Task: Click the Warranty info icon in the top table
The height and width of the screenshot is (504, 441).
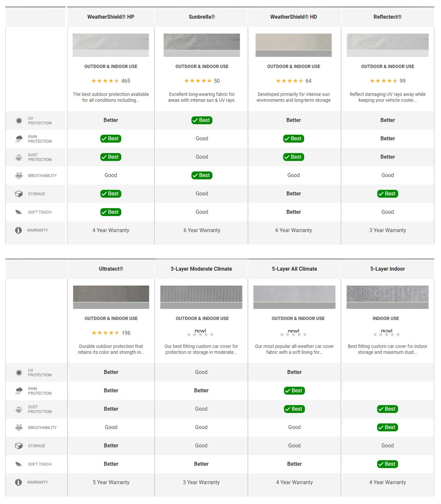Action: [x=19, y=230]
